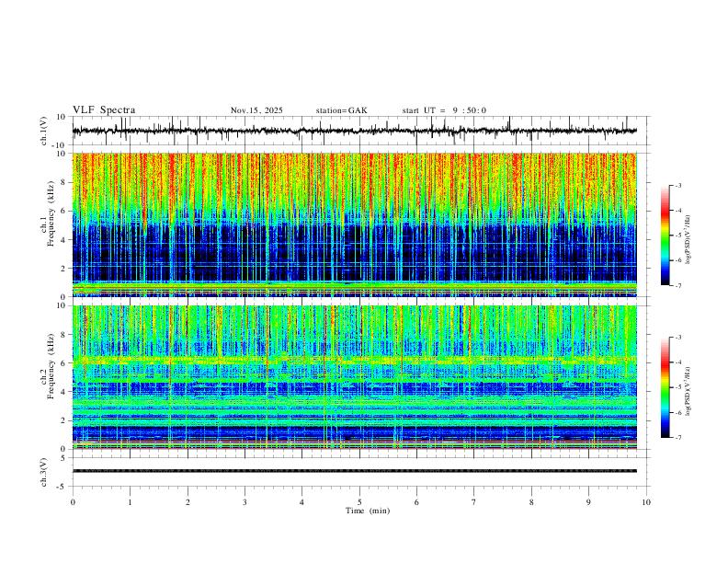Click the ch.1(V) waveform axis label

pos(44,131)
